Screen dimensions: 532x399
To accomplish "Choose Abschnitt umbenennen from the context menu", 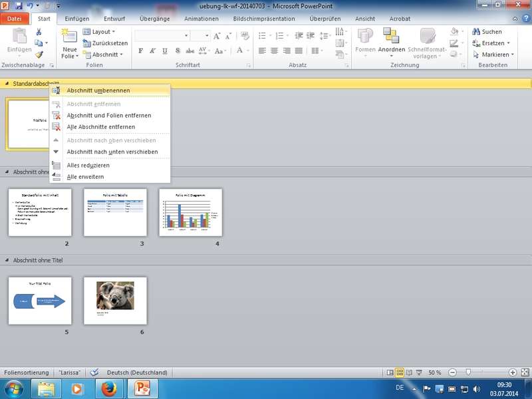I will (x=98, y=90).
